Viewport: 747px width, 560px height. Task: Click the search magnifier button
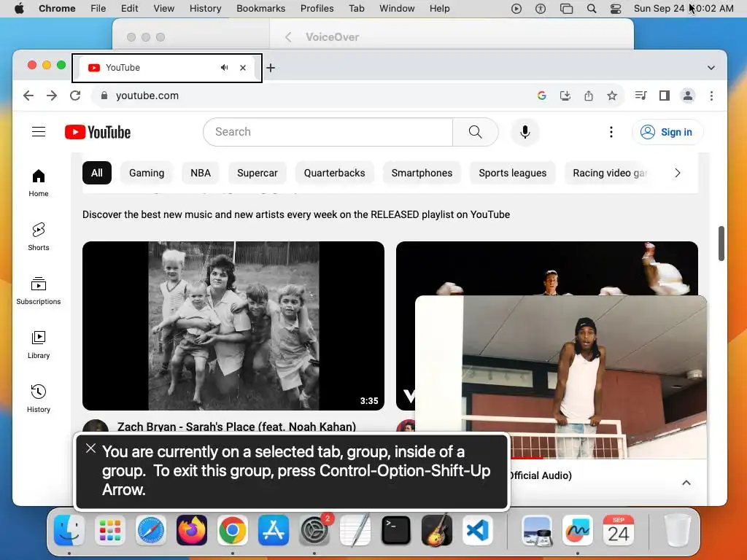tap(475, 132)
